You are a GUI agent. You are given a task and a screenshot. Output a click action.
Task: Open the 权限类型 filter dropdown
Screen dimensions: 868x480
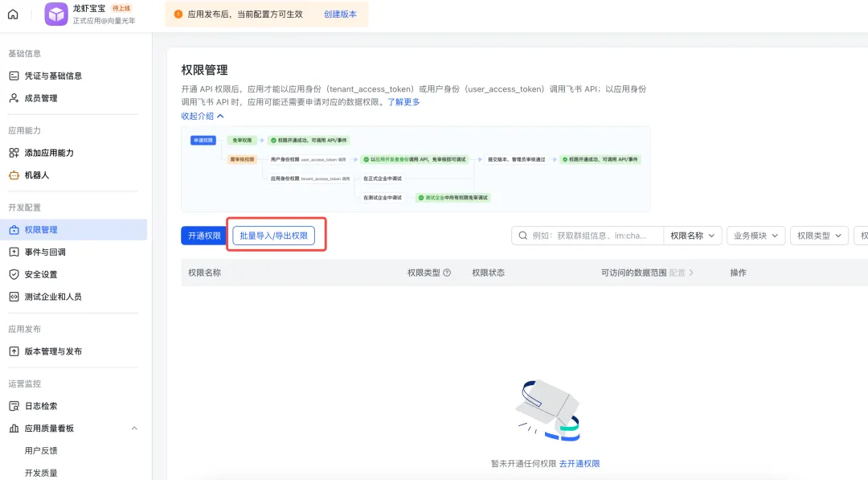[819, 236]
